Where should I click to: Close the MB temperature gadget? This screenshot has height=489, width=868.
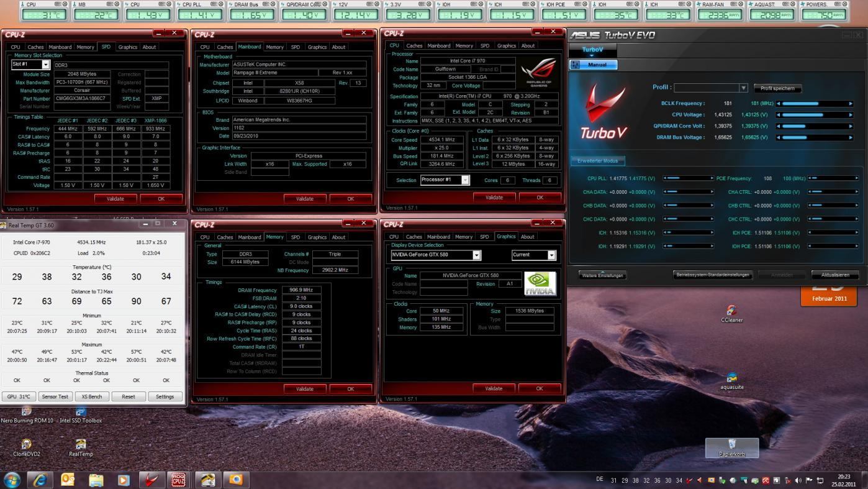[117, 4]
